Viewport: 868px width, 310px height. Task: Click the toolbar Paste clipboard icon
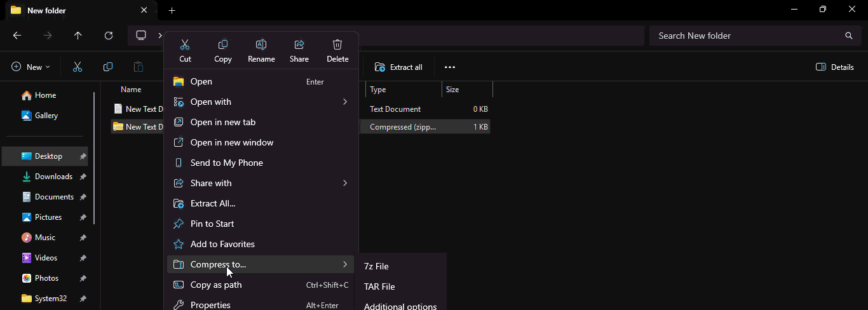[x=139, y=67]
